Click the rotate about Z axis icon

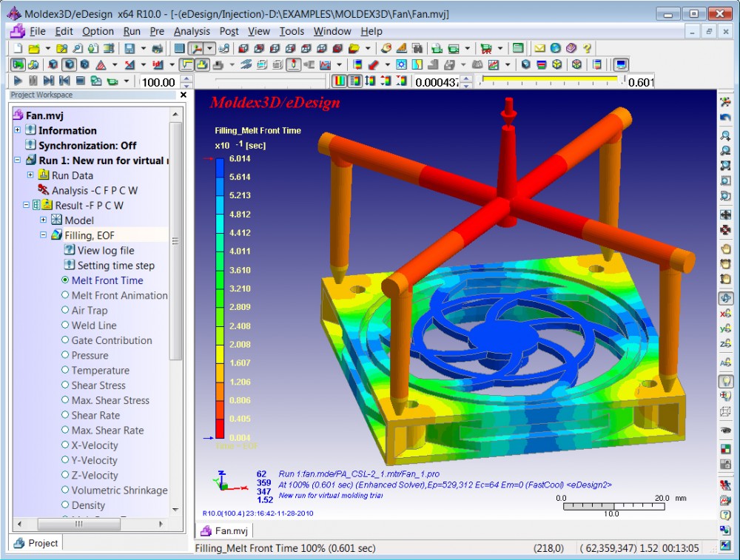tap(725, 345)
